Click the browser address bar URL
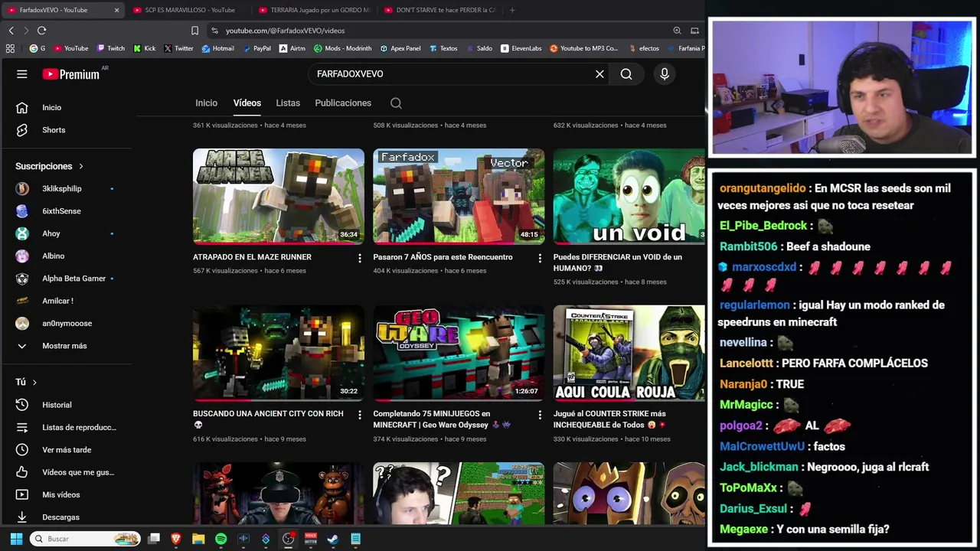Screen dimensions: 980x551 click(285, 31)
